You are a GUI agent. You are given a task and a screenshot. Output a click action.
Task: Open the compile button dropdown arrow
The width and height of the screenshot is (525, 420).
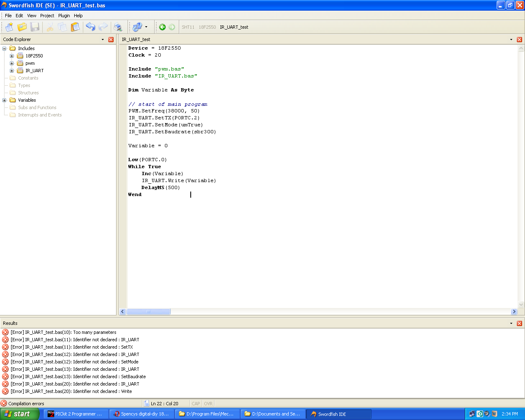[146, 27]
